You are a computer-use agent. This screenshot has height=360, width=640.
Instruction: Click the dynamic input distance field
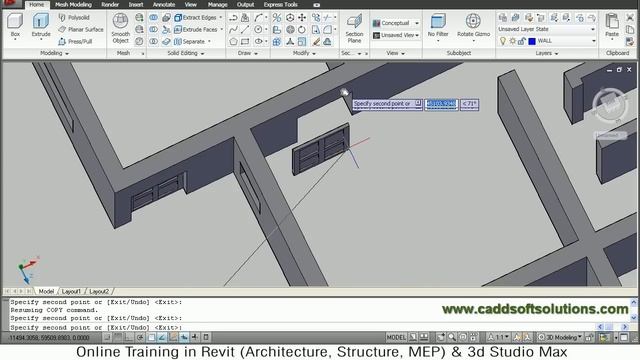(x=441, y=104)
